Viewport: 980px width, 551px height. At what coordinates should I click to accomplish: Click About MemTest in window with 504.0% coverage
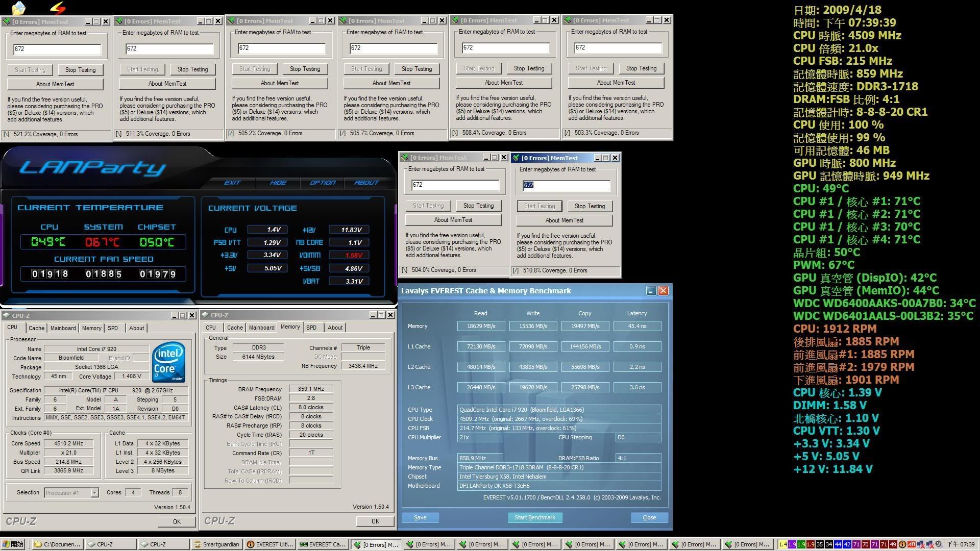point(453,220)
